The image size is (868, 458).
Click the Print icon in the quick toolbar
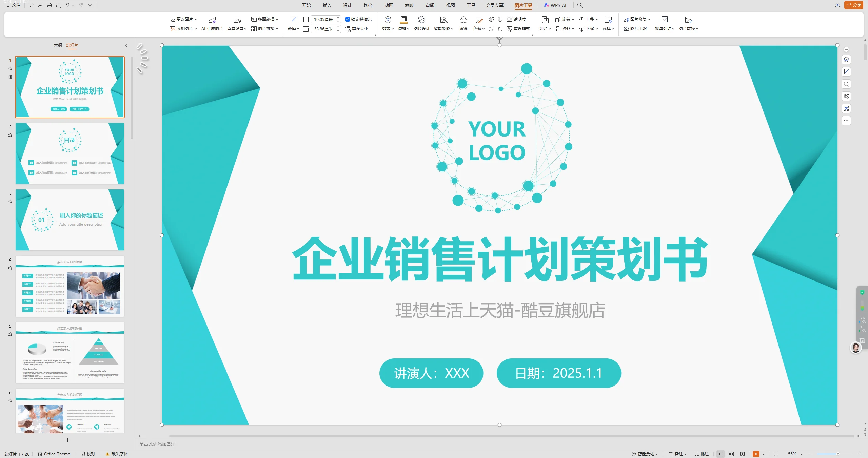click(x=49, y=5)
